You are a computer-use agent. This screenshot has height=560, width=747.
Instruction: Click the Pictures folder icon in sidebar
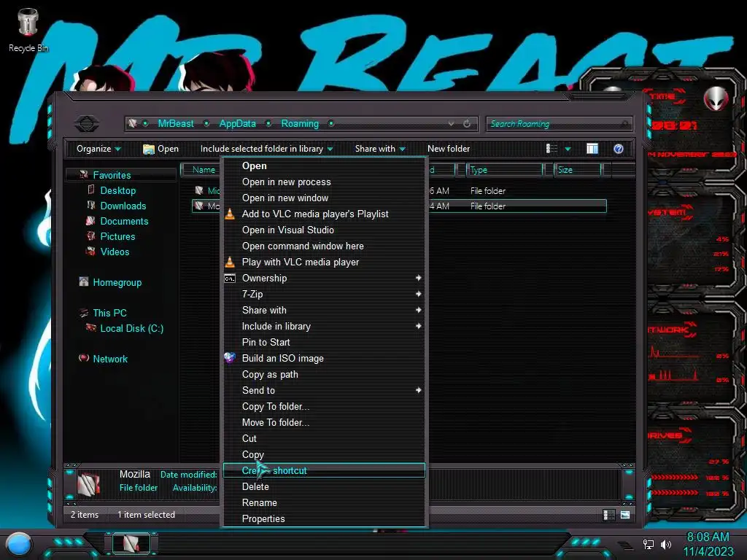(91, 236)
